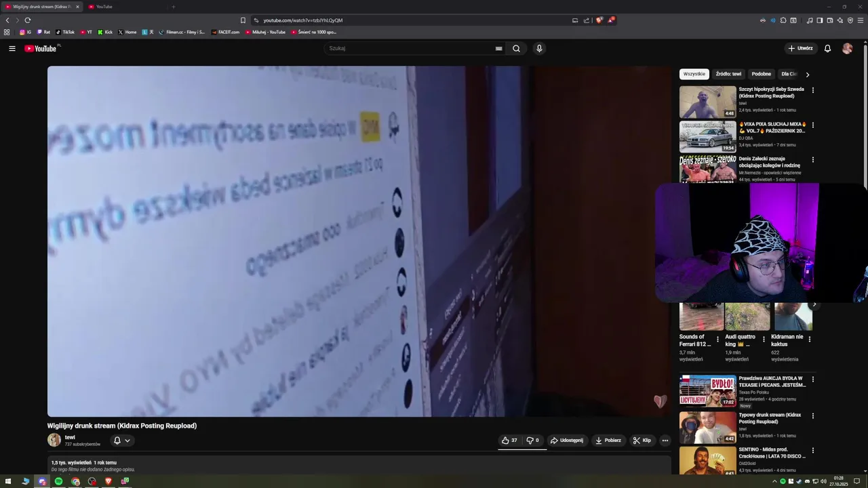Image resolution: width=868 pixels, height=488 pixels.
Task: Dislike the video with thumbs down
Action: [532, 441]
